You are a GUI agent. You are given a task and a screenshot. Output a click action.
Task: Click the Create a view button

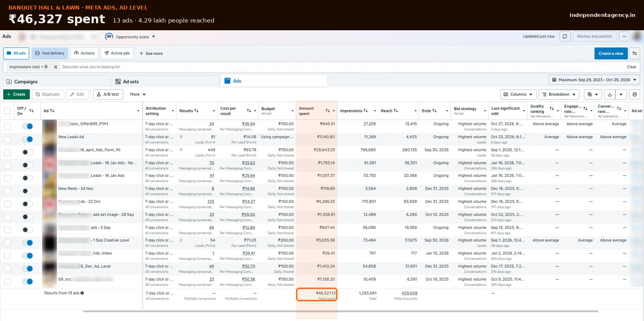(611, 53)
